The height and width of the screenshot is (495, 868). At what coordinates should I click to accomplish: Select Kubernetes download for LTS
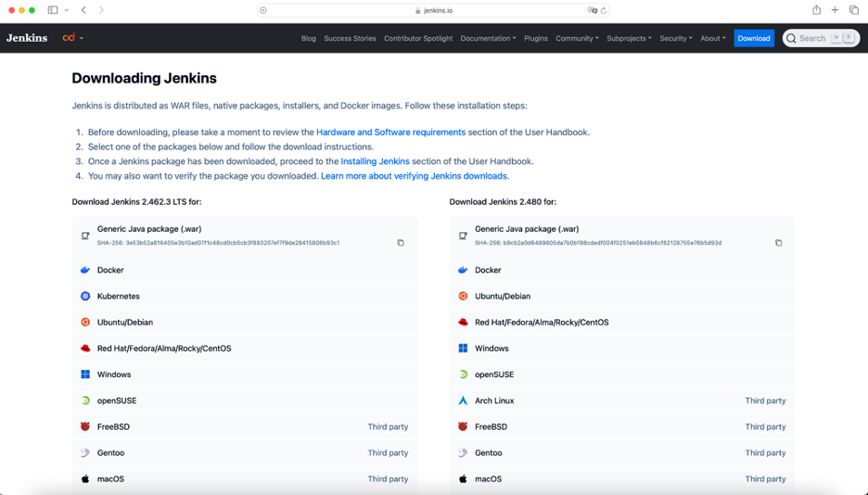coord(244,296)
